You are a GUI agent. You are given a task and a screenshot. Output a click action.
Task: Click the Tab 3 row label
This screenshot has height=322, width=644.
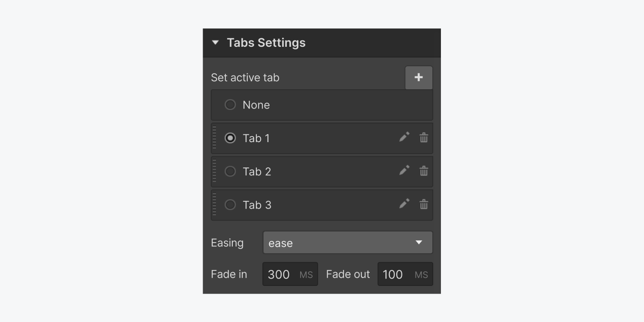[257, 205]
